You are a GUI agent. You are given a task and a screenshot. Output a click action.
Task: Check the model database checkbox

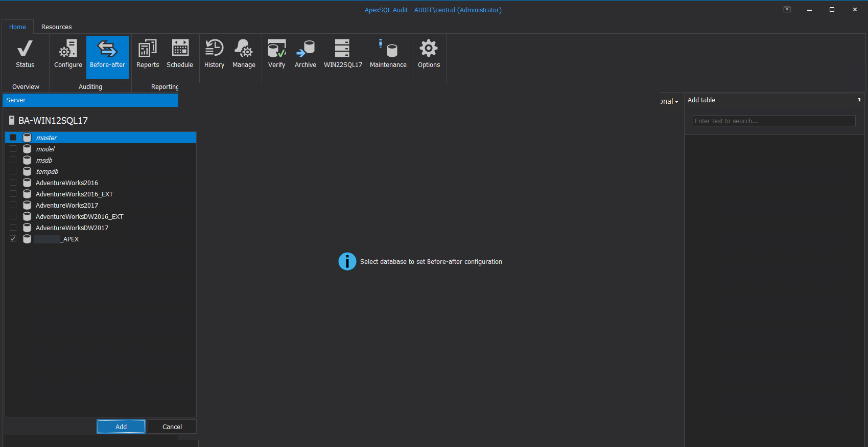(x=13, y=149)
